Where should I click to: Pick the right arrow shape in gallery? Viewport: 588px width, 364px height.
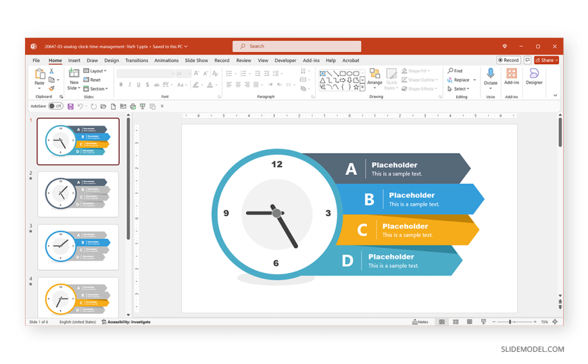343,80
